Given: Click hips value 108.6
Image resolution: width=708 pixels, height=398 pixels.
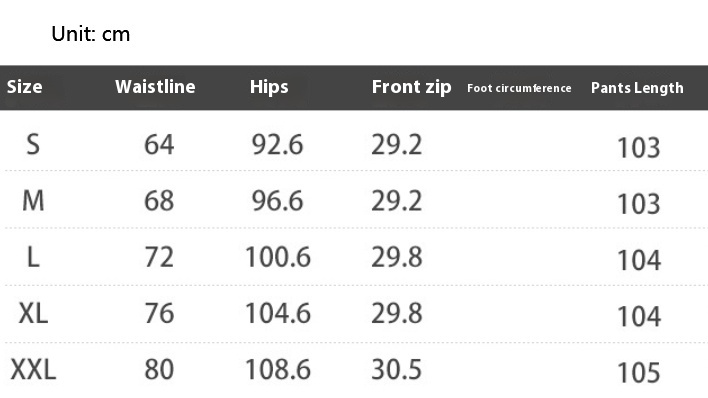Looking at the screenshot, I should (x=278, y=370).
